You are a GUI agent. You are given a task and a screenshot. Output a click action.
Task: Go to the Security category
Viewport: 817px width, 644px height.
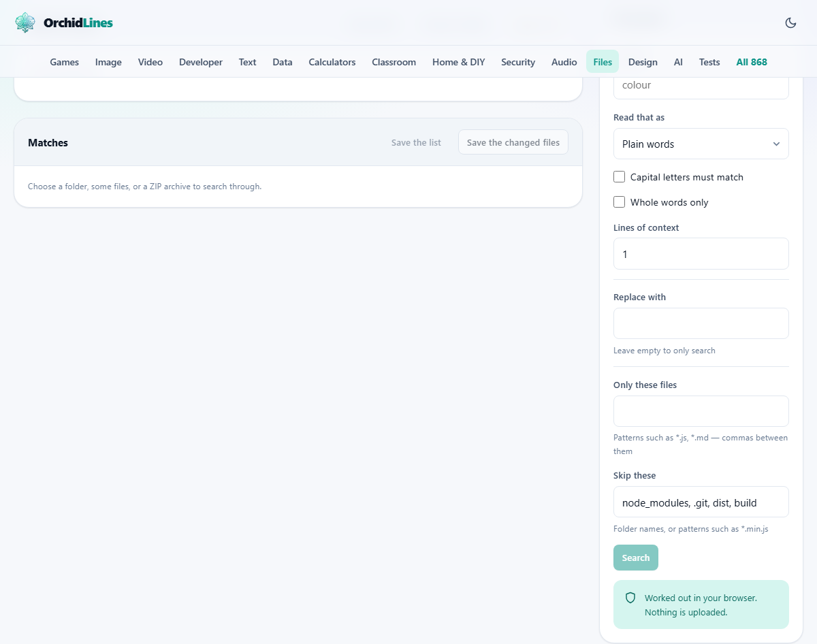tap(518, 62)
